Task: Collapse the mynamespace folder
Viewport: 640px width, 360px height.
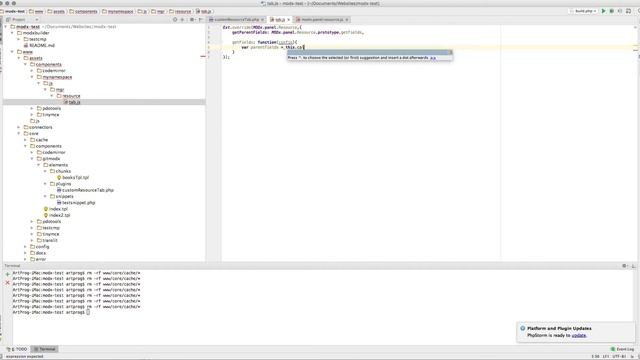Action: (32, 77)
